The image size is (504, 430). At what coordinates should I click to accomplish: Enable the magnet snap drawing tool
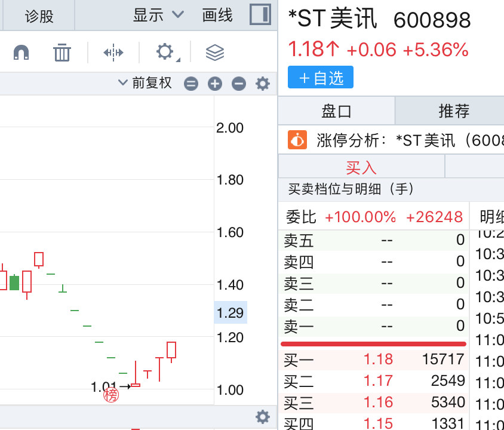tap(21, 53)
